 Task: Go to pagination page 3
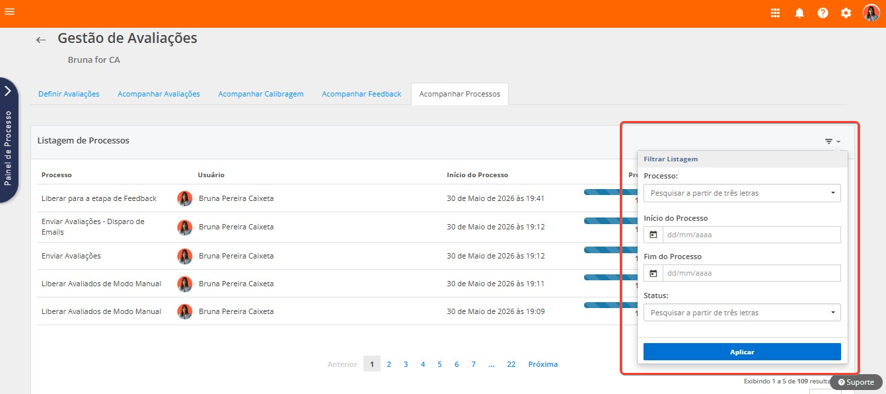point(406,365)
